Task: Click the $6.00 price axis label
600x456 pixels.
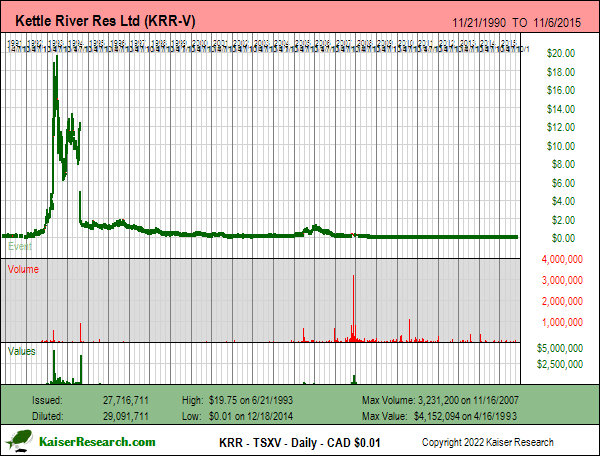Action: pos(563,183)
